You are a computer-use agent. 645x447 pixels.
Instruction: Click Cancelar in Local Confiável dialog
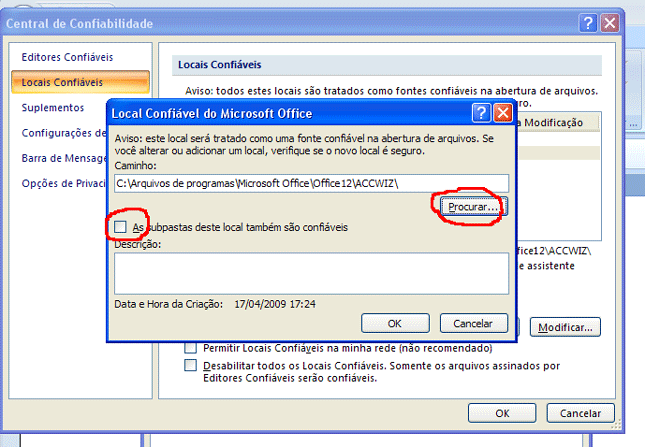pos(473,323)
